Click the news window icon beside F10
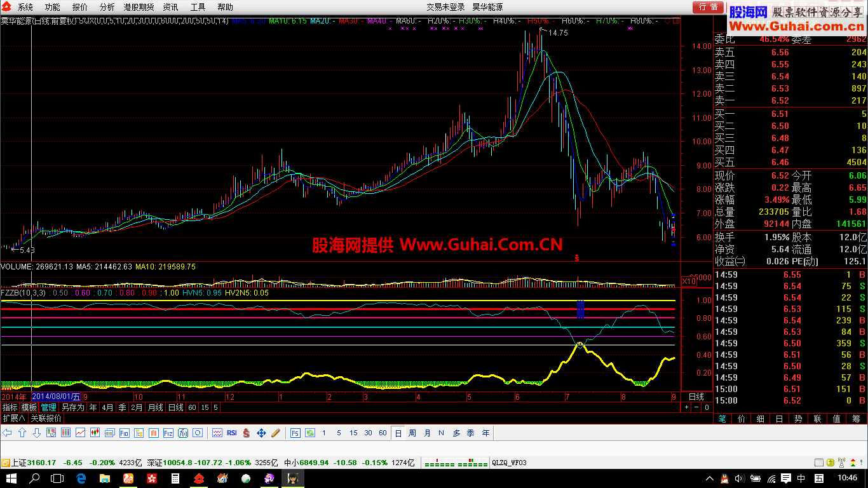868x488 pixels. [x=109, y=433]
